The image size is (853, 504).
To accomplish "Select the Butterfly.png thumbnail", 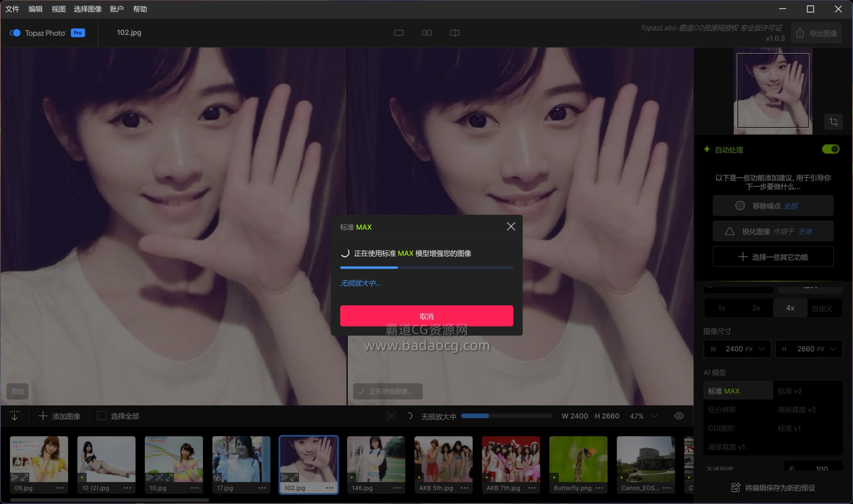I will 578,459.
